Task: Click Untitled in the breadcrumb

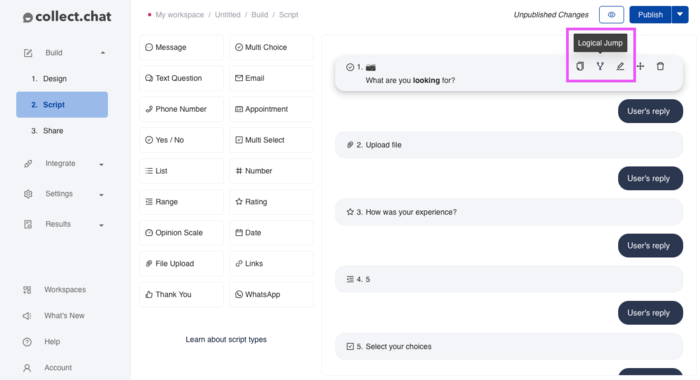Action: pyautogui.click(x=227, y=15)
